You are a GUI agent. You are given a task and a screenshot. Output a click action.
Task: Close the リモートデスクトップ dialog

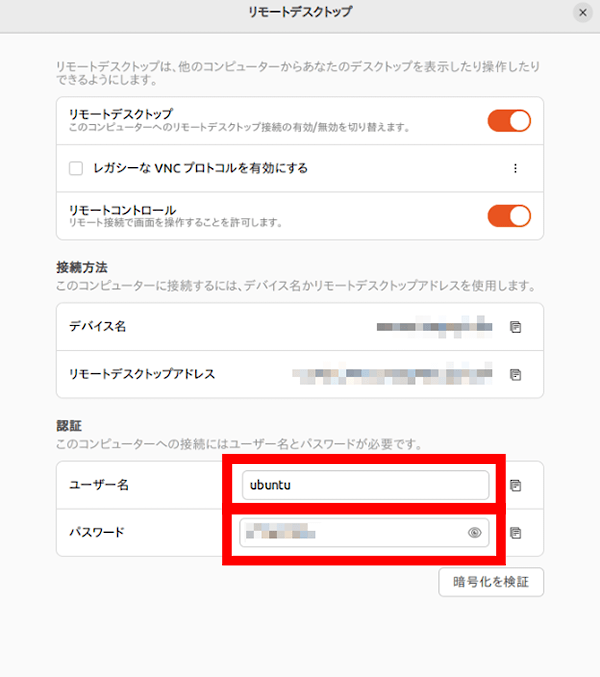(582, 13)
